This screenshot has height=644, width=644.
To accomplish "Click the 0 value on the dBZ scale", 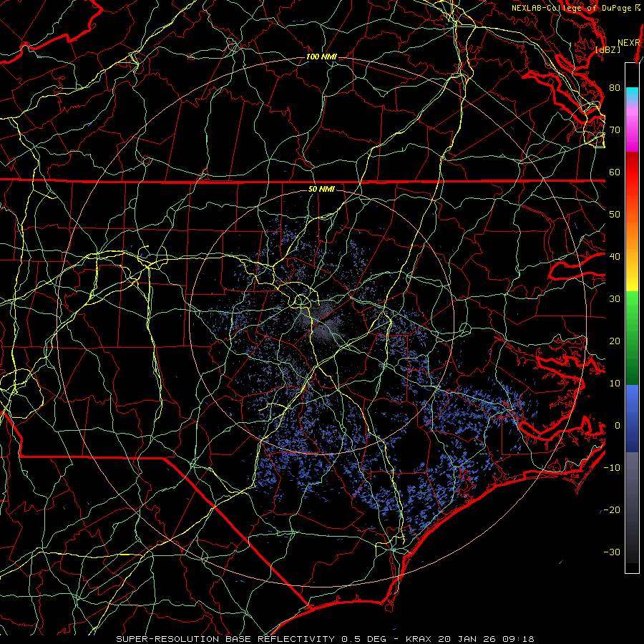I will pyautogui.click(x=617, y=426).
